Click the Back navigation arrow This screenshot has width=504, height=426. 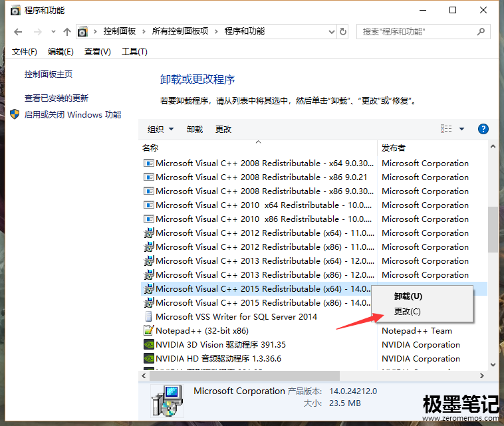point(18,32)
